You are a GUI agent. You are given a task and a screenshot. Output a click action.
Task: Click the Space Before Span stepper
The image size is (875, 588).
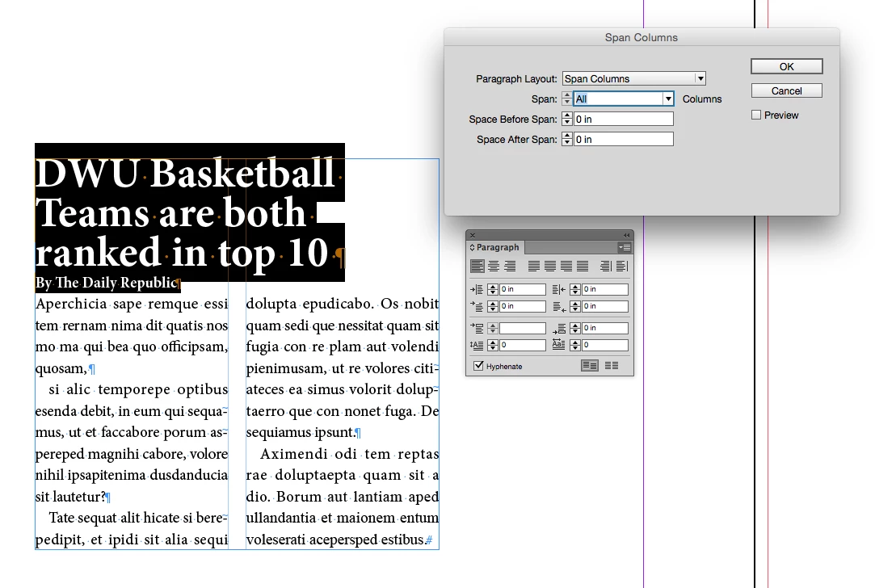click(567, 119)
